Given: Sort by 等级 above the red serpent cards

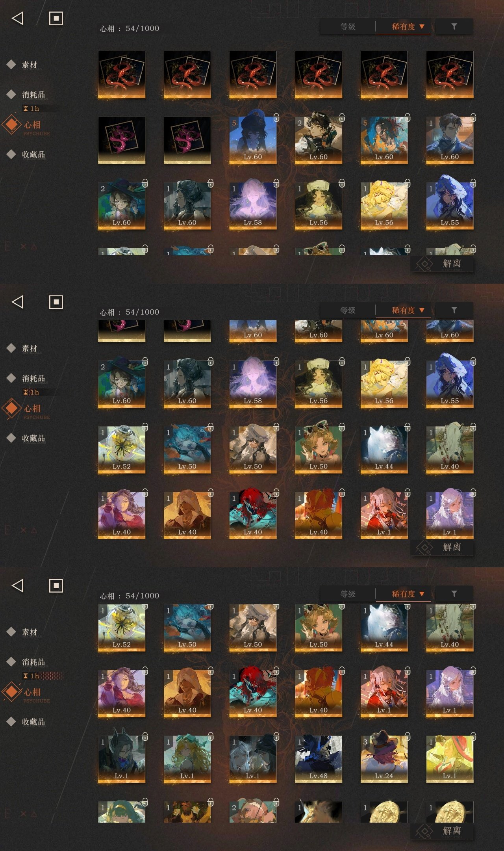Looking at the screenshot, I should [348, 27].
